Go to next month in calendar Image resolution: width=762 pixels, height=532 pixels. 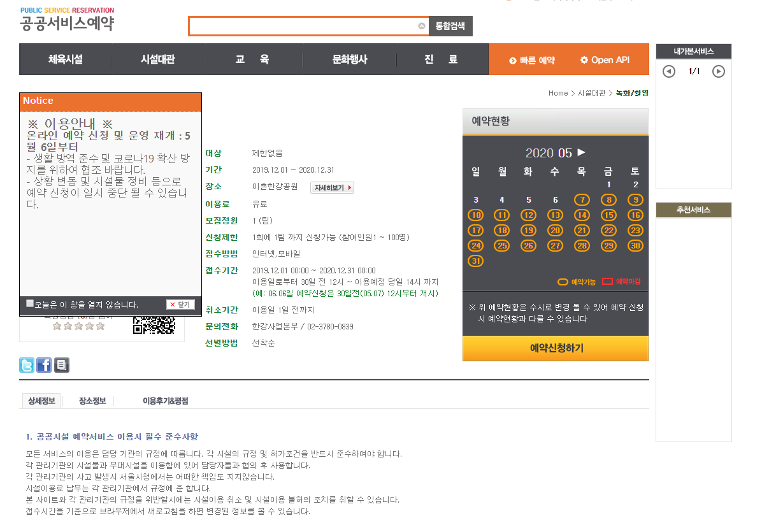581,152
